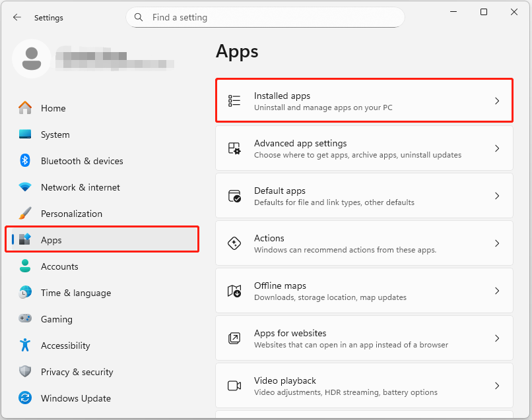Click the Find a setting search box
The image size is (532, 420).
point(264,17)
